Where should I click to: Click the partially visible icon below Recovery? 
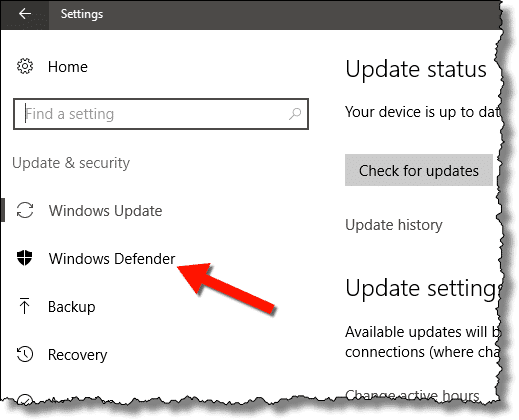(x=25, y=399)
